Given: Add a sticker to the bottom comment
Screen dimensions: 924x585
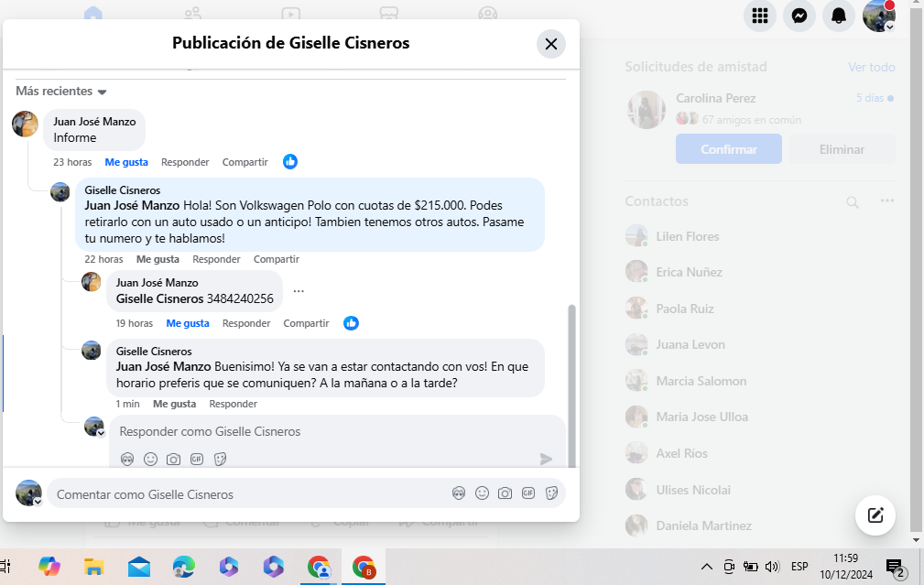Looking at the screenshot, I should pyautogui.click(x=551, y=493).
